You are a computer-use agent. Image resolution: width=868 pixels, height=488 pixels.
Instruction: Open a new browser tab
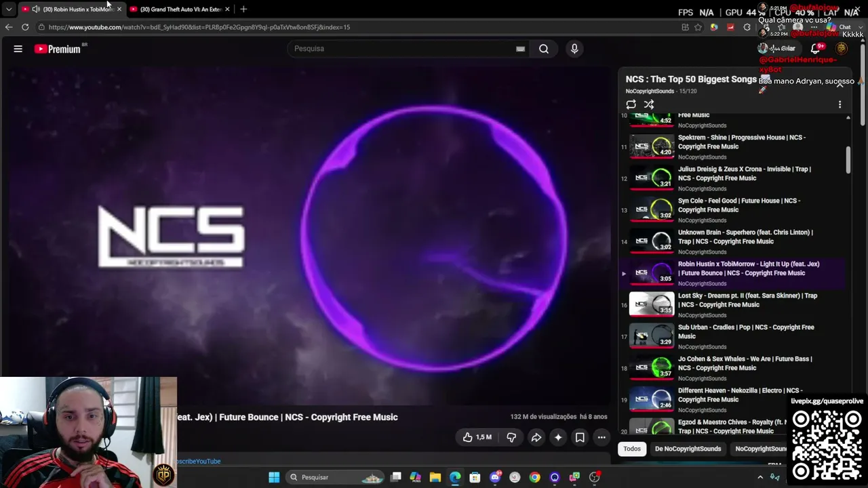point(243,9)
